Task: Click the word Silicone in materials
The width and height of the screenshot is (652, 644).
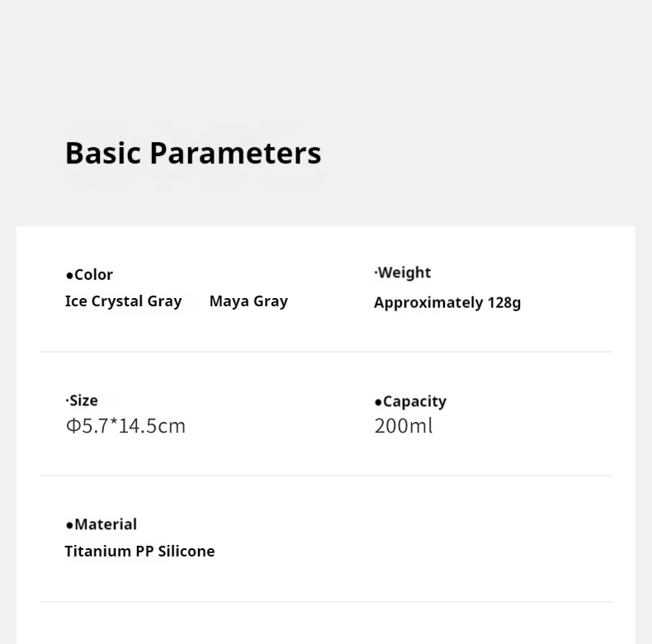Action: pyautogui.click(x=187, y=552)
